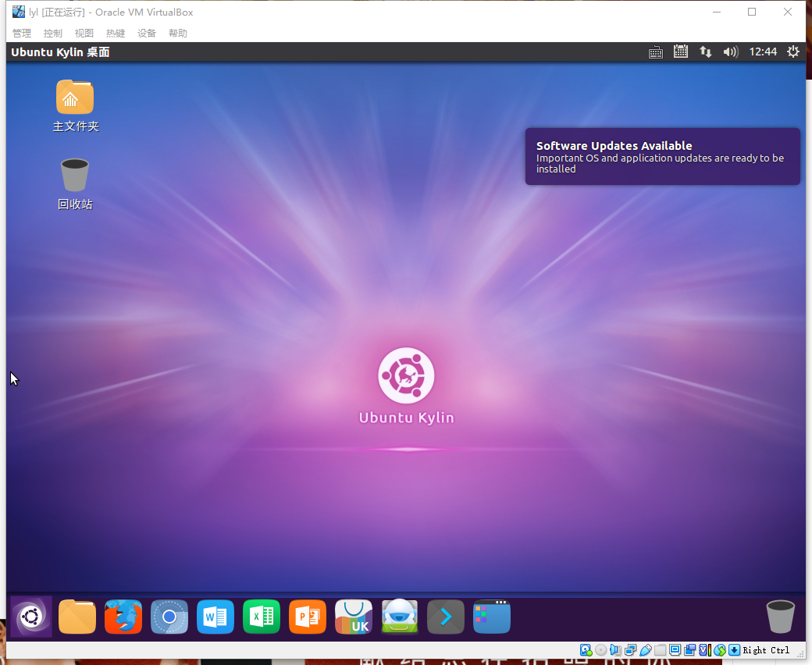Open the 视图 menu
Screen dimensions: 812x665
[84, 33]
